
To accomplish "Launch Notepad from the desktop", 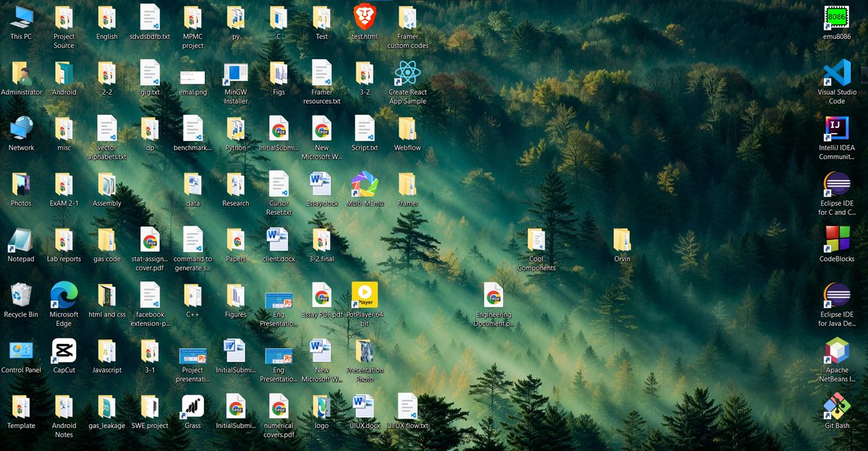I will 21,244.
